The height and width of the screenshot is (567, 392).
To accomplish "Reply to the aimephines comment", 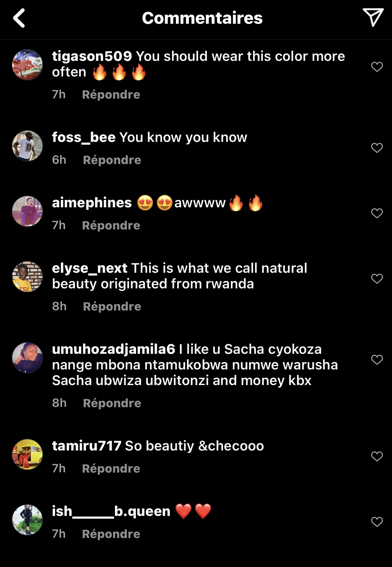I will tap(111, 226).
